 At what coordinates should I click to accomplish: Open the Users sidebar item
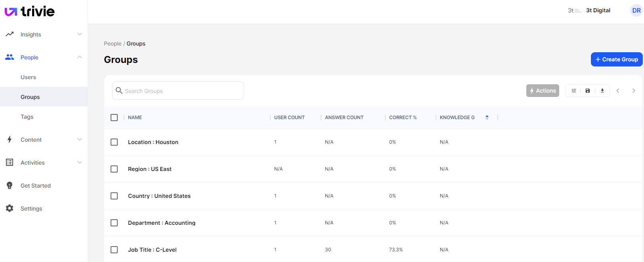coord(28,77)
